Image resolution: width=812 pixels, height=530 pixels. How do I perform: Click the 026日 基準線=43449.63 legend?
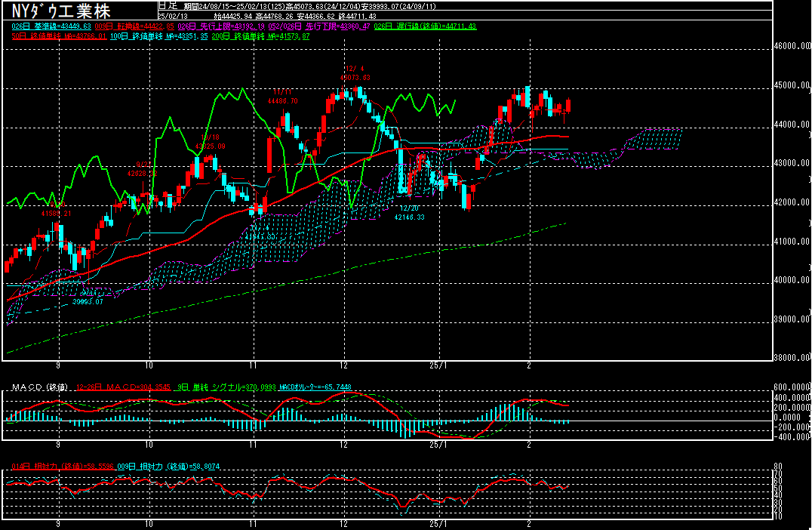coord(51,26)
